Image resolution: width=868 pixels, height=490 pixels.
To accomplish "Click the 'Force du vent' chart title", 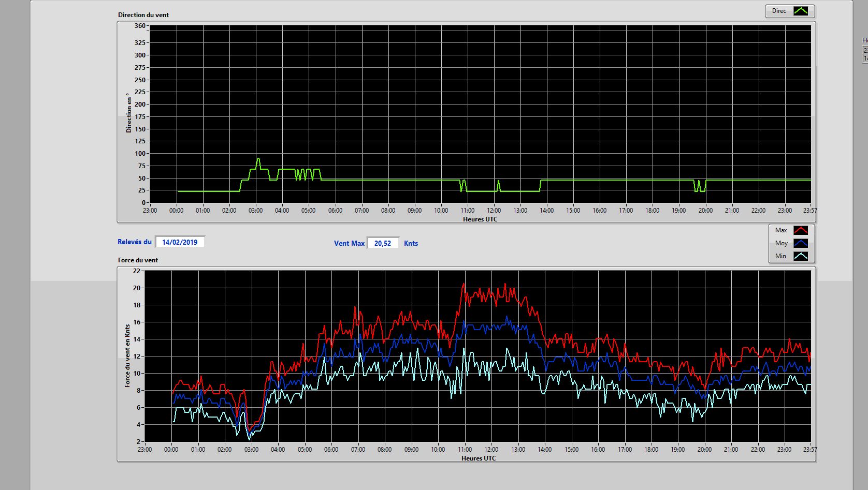I will click(x=138, y=260).
